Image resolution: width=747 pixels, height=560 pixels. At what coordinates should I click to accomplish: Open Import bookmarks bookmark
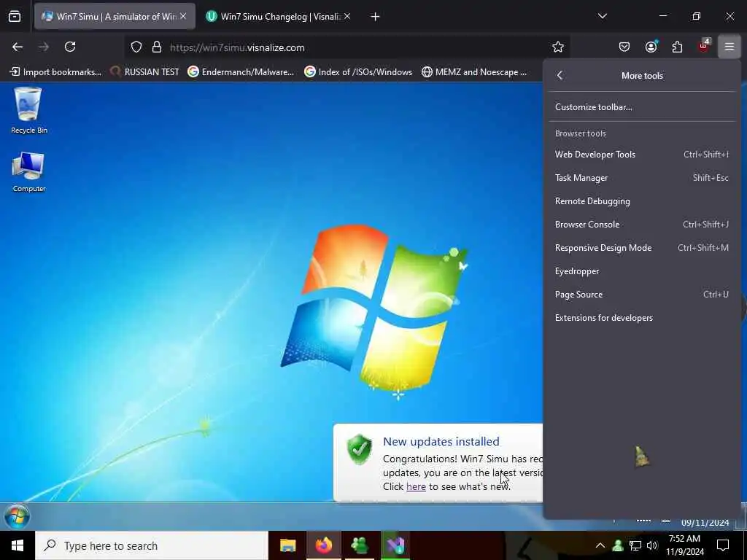pyautogui.click(x=55, y=72)
